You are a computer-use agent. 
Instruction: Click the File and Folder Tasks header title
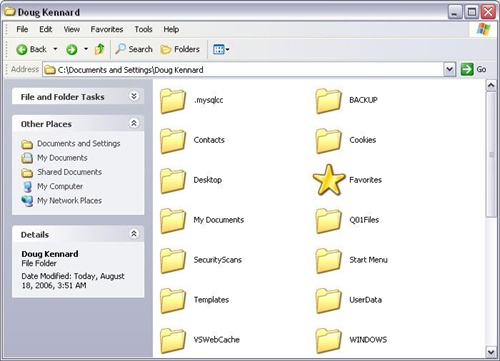coord(63,97)
